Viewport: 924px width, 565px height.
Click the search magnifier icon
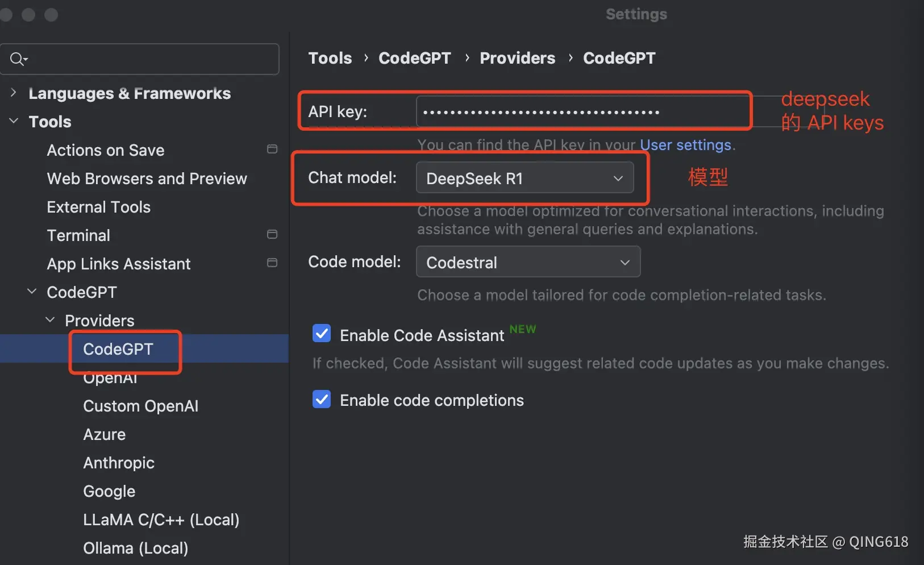pos(18,59)
